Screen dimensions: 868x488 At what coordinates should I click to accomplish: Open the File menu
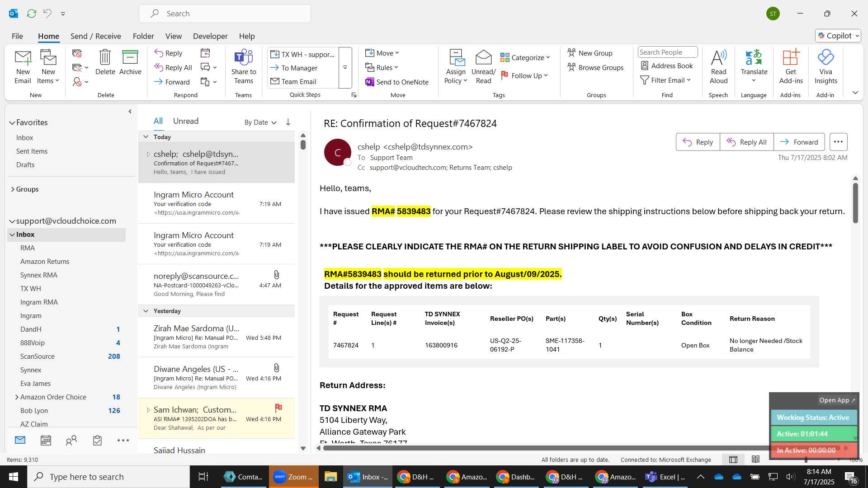[17, 36]
